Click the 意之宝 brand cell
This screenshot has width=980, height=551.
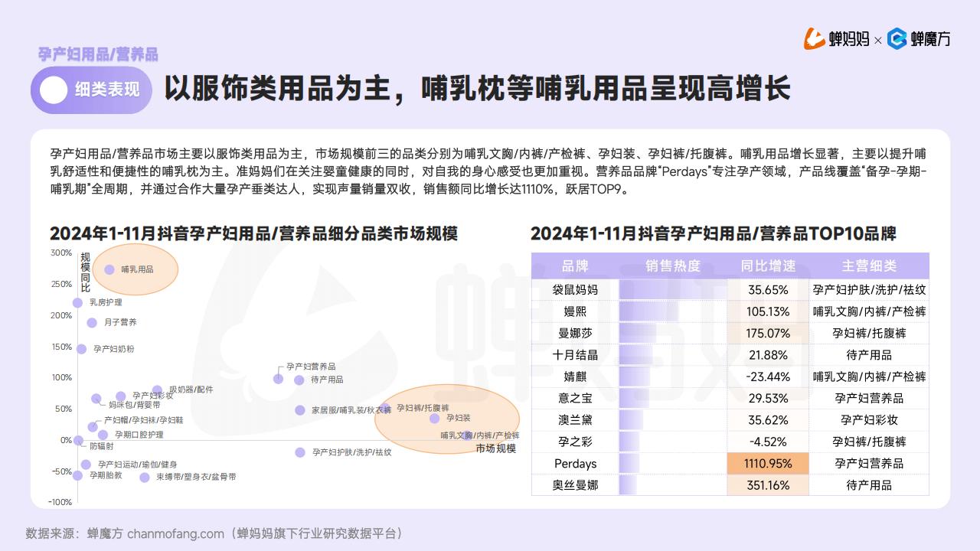(x=575, y=398)
